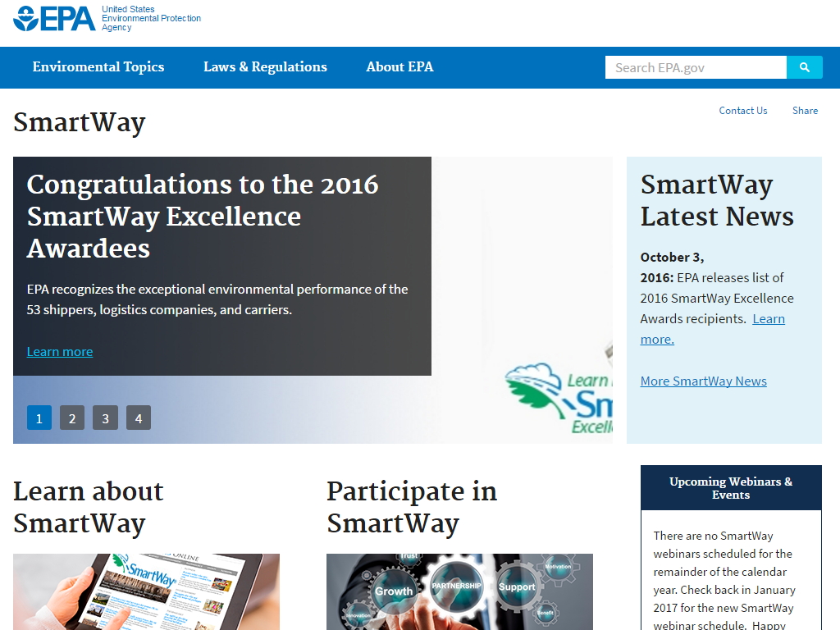
Task: Click the Participate in SmartWay gears image
Action: tap(459, 592)
